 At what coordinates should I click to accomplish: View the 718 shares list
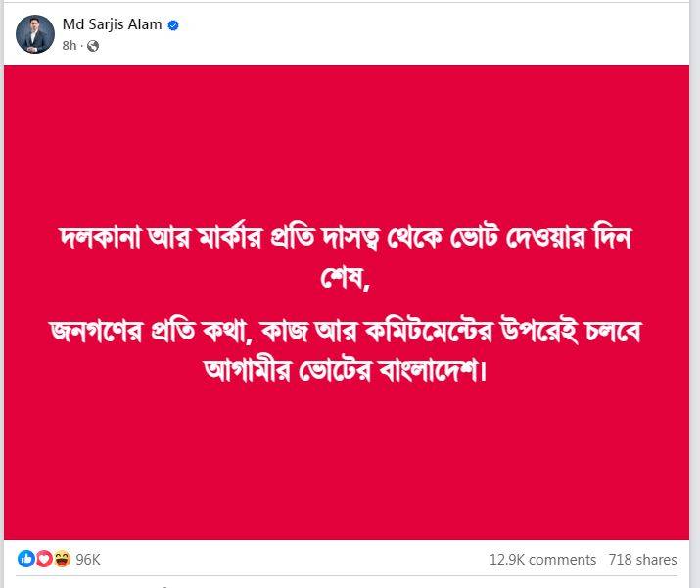click(x=642, y=560)
